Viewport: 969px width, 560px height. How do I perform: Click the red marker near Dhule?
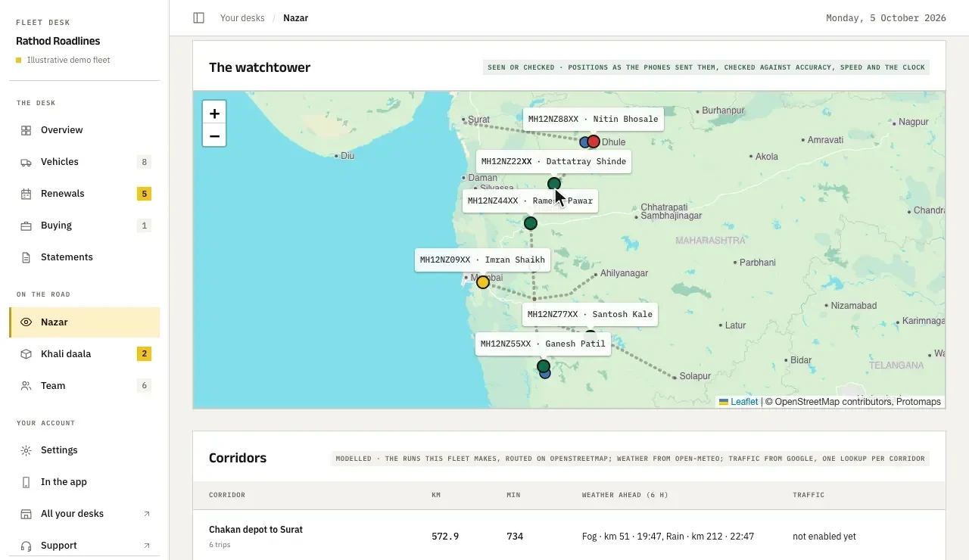pyautogui.click(x=594, y=142)
